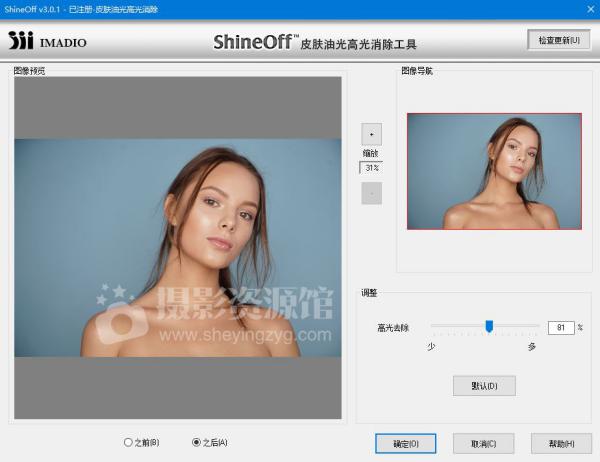Image resolution: width=600 pixels, height=462 pixels.
Task: Click the 多 end of highlight slider
Action: pyautogui.click(x=532, y=346)
